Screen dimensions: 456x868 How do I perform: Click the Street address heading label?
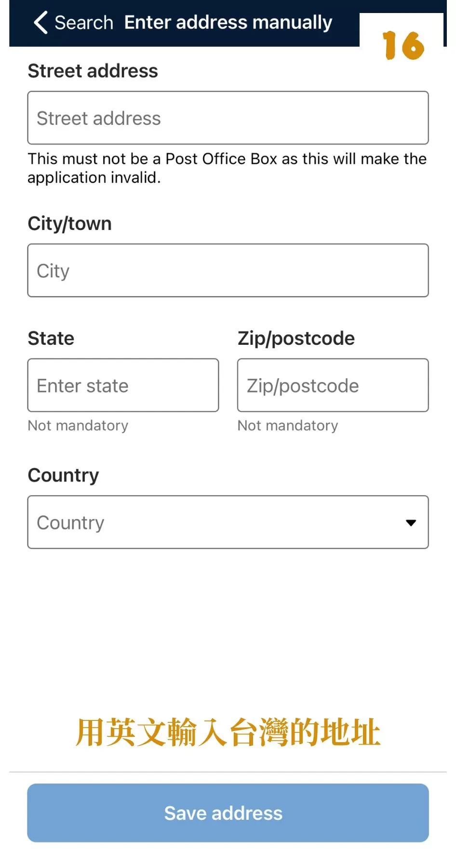pos(93,71)
